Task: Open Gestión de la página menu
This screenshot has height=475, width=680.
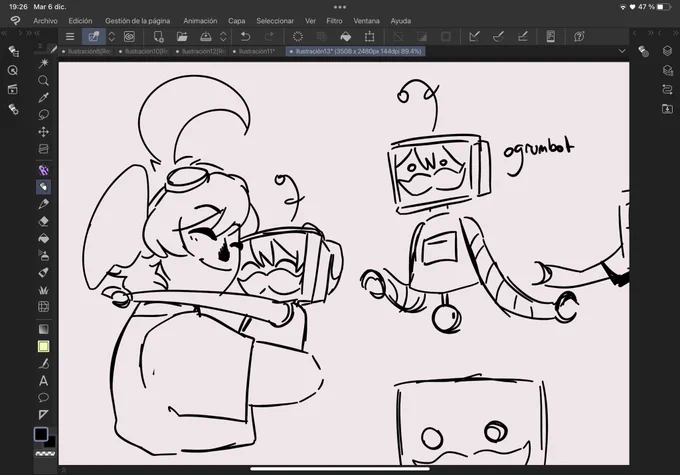Action: [x=137, y=21]
